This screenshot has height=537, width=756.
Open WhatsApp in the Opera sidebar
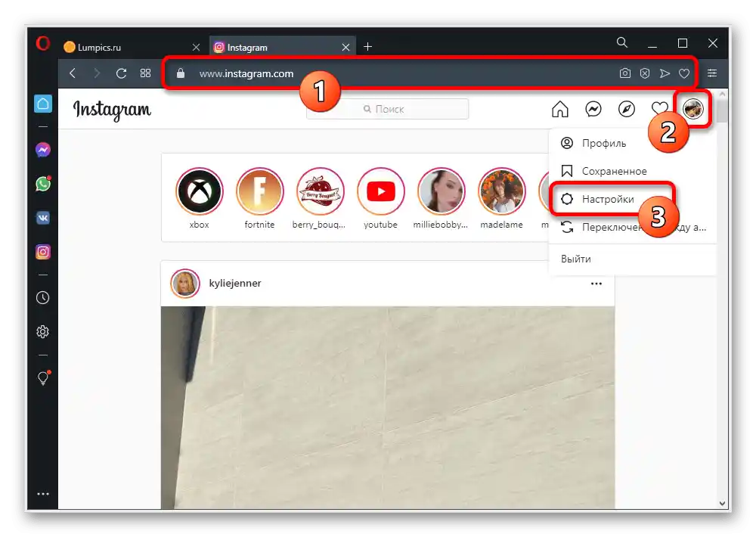[43, 184]
